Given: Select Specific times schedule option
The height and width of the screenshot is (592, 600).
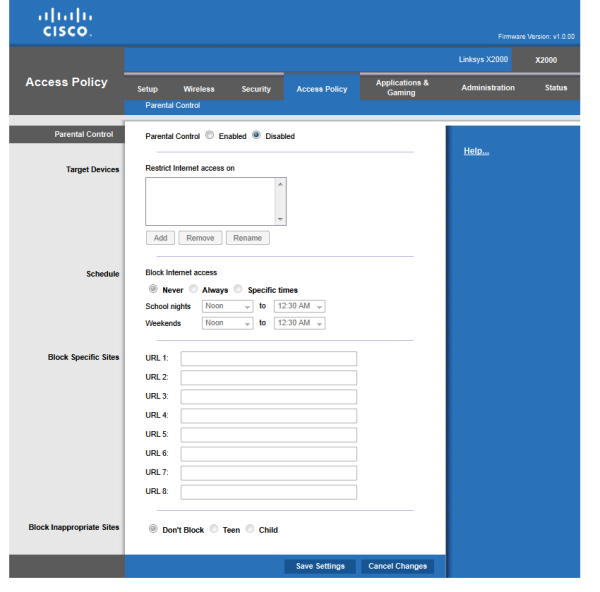Looking at the screenshot, I should [239, 290].
